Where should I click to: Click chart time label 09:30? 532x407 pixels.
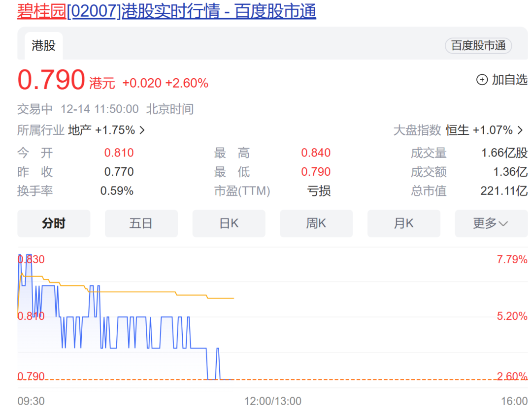pos(31,401)
